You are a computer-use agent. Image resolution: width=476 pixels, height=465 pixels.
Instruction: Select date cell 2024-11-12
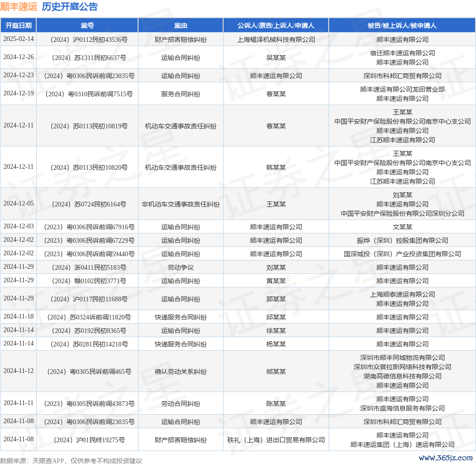[x=19, y=371]
